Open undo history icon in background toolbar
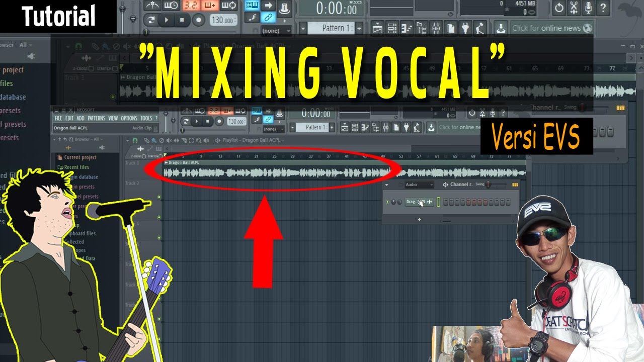Screen dimensions: 644x362 pyautogui.click(x=559, y=7)
